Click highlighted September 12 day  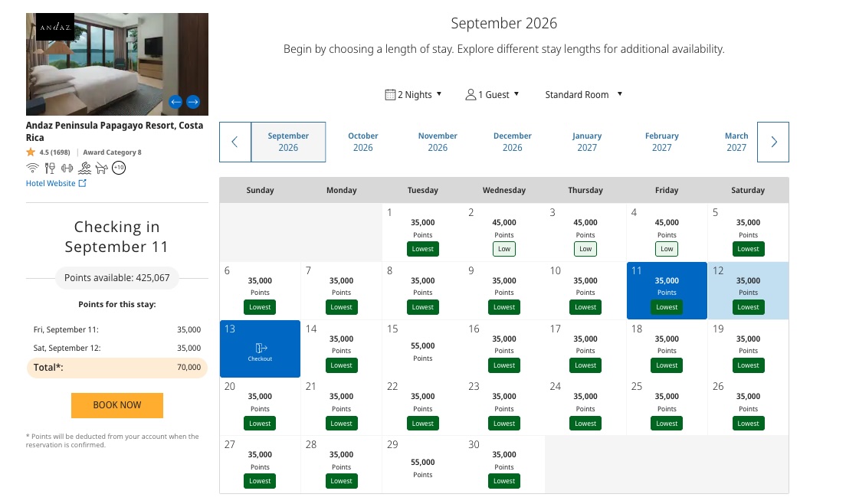[x=748, y=290]
